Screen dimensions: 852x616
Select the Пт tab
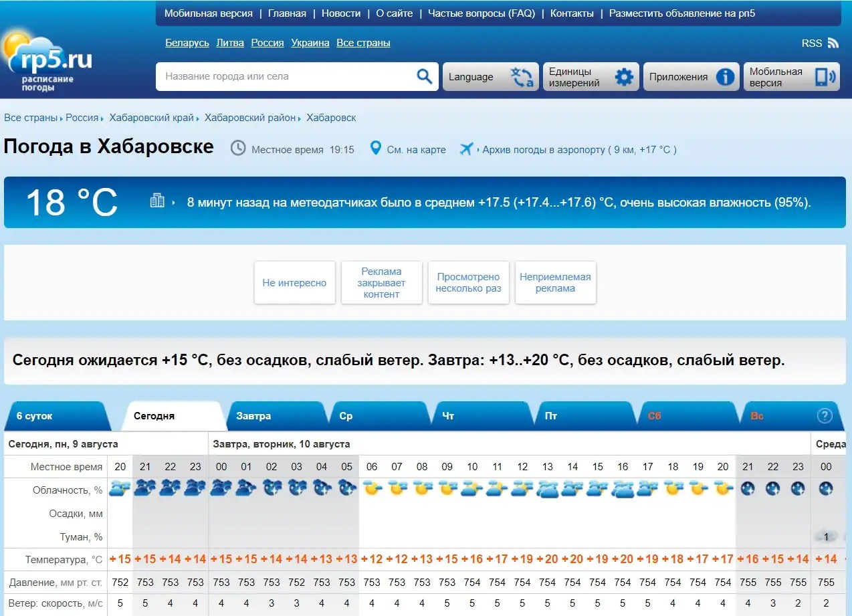pyautogui.click(x=584, y=415)
